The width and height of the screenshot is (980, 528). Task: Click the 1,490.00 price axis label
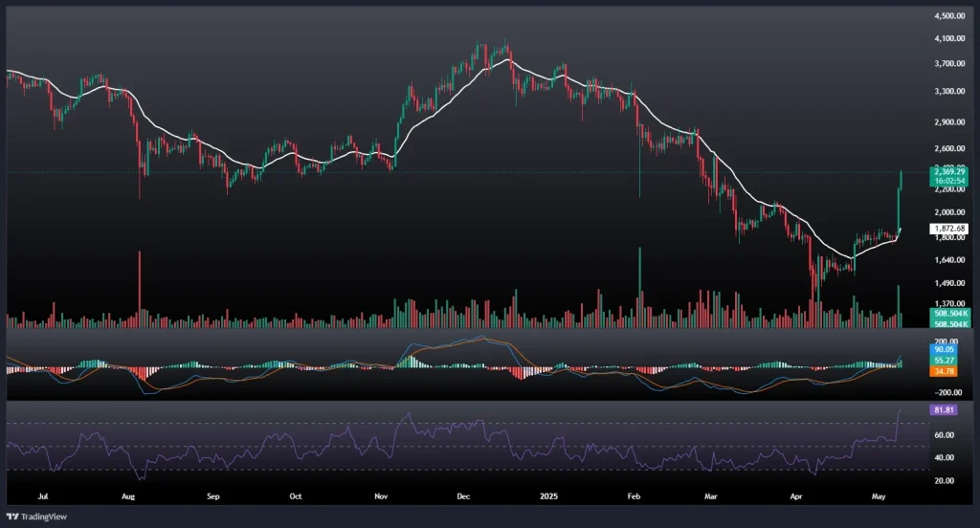pos(948,283)
